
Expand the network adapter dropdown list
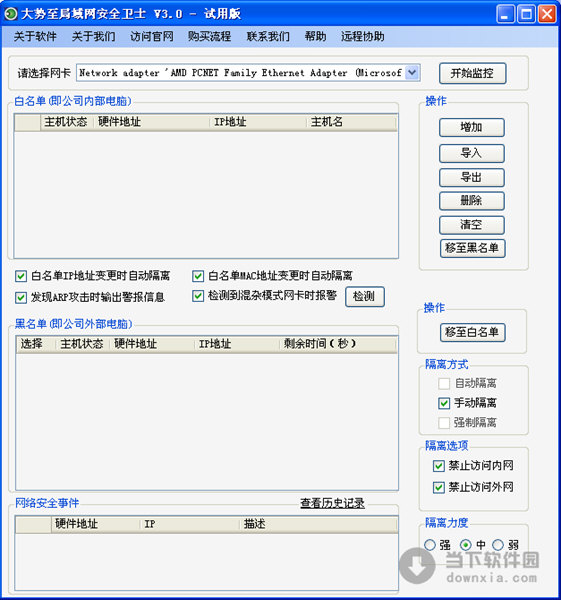point(412,72)
